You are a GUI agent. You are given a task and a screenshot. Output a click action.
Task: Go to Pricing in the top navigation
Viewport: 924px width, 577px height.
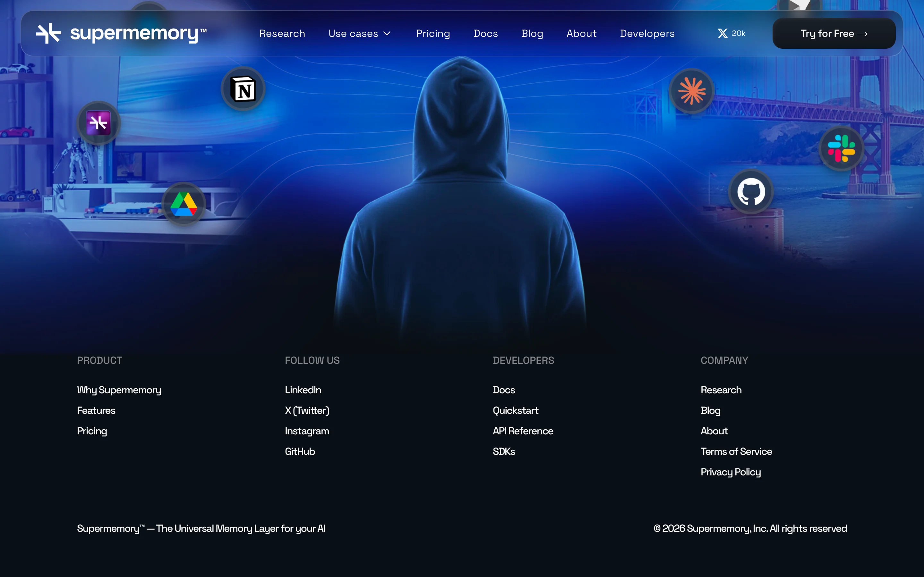pos(433,34)
